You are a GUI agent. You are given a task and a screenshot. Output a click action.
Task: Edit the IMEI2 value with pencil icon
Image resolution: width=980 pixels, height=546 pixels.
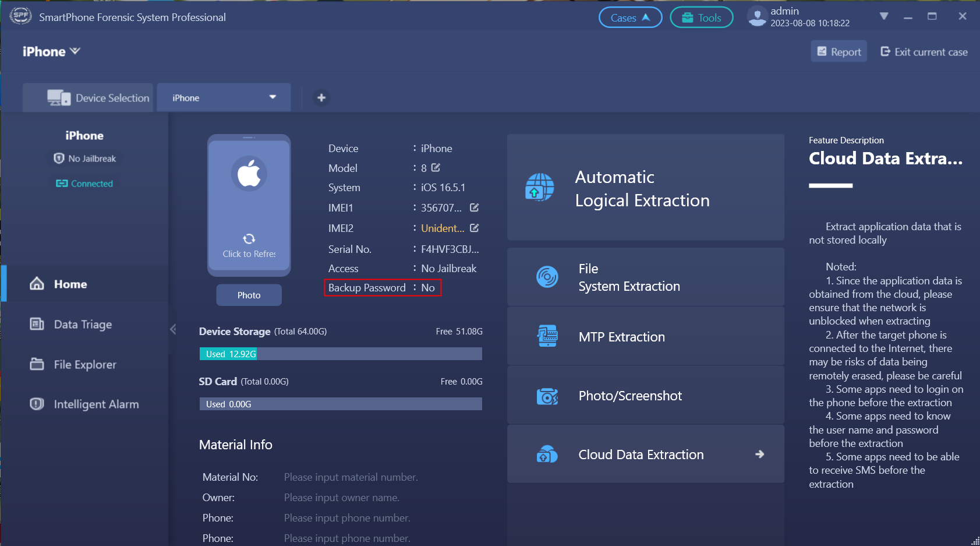[x=474, y=228]
